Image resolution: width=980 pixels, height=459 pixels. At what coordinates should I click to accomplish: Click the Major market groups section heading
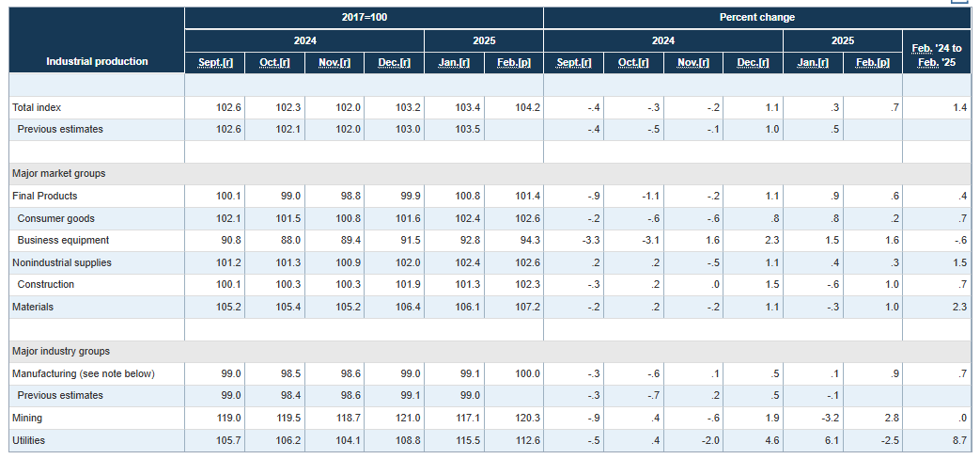point(58,174)
